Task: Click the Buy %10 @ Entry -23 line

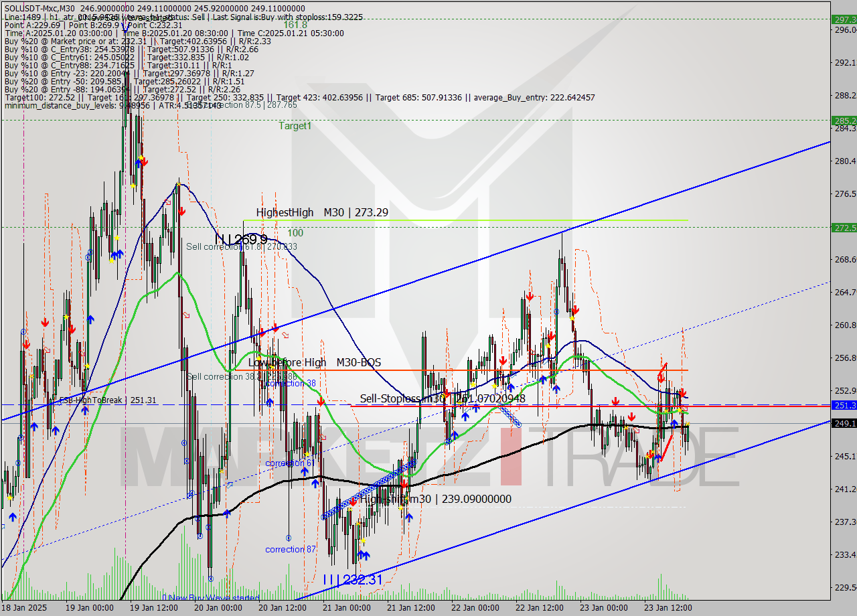Action: click(129, 73)
